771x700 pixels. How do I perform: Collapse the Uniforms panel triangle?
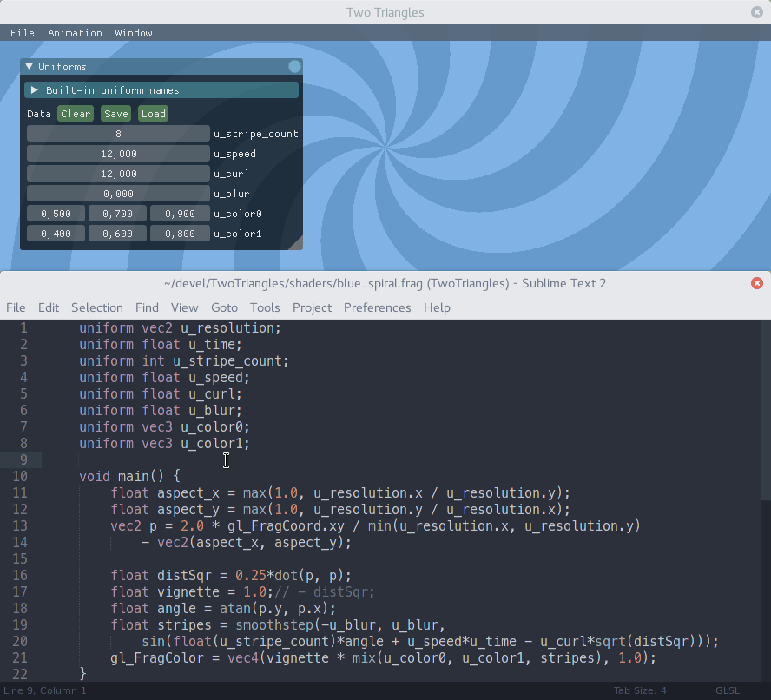pos(29,66)
